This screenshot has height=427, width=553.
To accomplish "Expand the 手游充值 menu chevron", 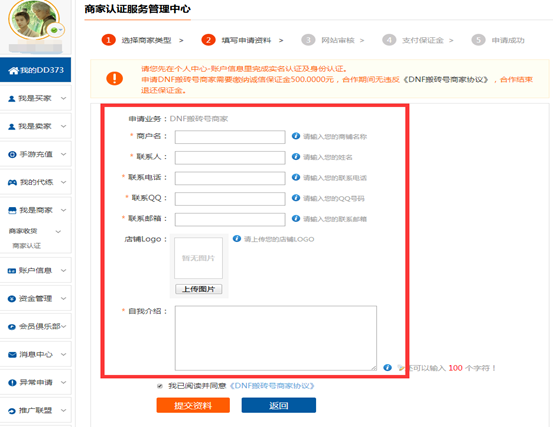I will (63, 154).
